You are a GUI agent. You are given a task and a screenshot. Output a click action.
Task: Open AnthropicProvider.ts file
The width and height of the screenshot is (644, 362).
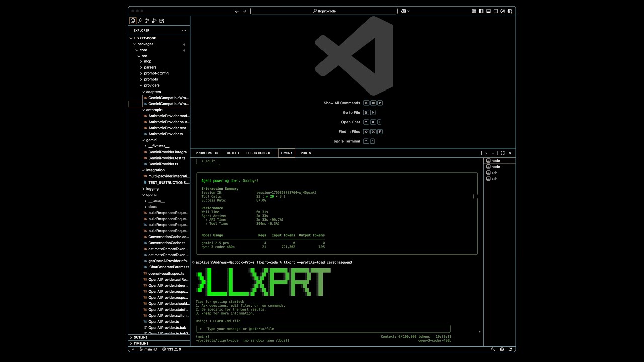159,134
